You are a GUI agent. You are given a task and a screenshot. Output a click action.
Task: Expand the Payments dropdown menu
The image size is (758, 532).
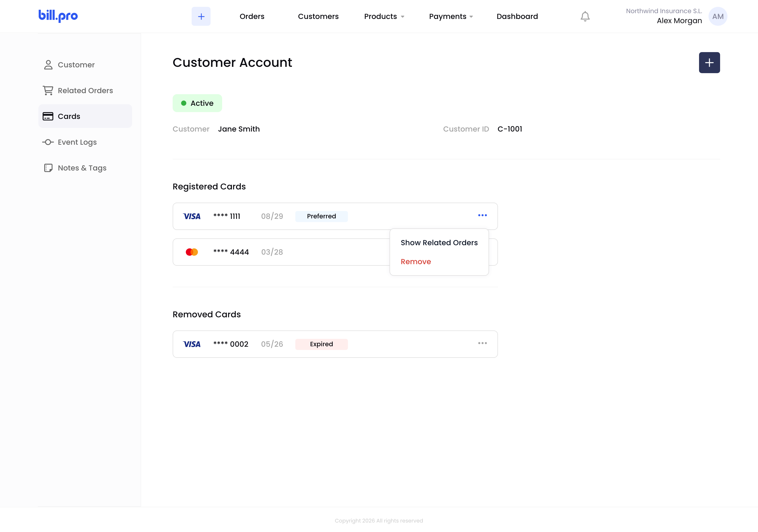(451, 17)
